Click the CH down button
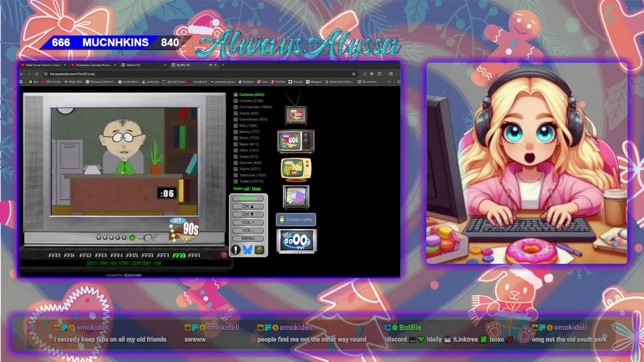The width and height of the screenshot is (644, 362). click(248, 214)
